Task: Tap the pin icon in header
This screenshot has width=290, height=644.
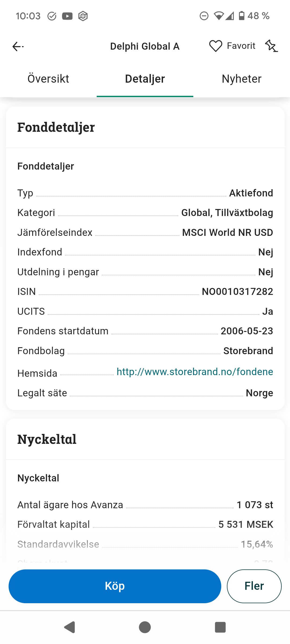Action: tap(271, 46)
